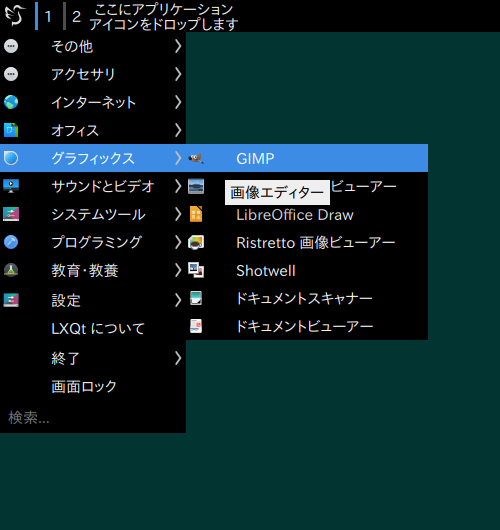Screen dimensions: 500x530
Task: Expand the 終了 submenu arrow
Action: point(178,358)
